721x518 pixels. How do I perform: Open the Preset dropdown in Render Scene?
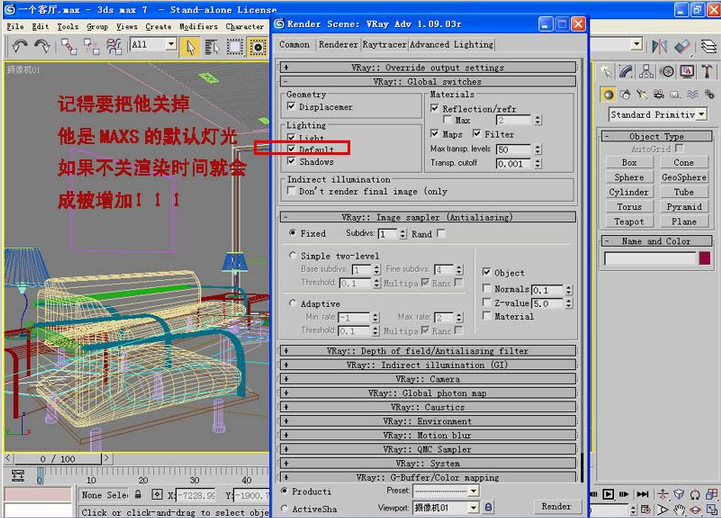473,491
